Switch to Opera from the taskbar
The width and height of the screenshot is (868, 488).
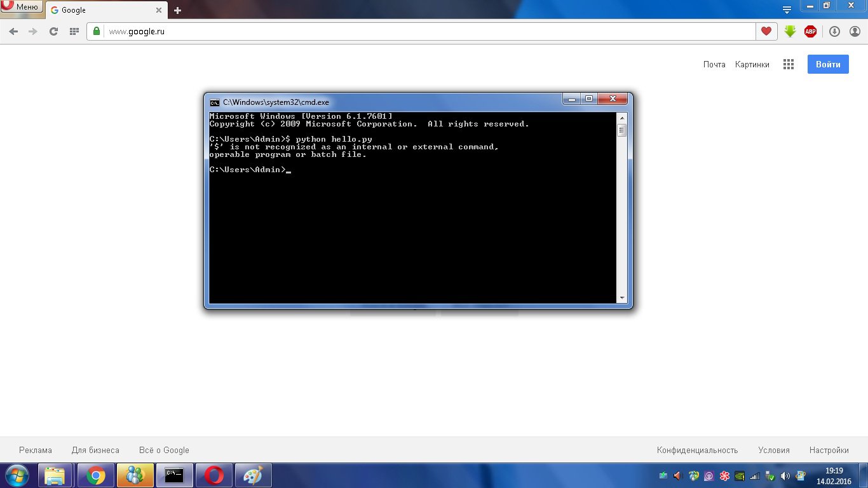point(214,475)
